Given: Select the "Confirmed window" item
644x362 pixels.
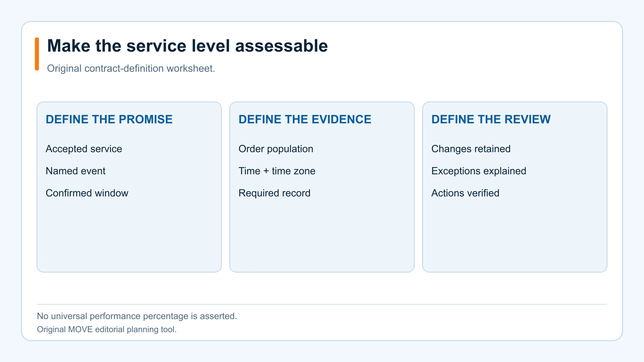Looking at the screenshot, I should [87, 193].
